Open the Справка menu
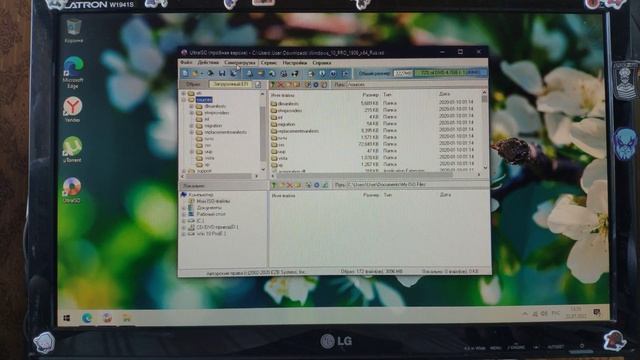The width and height of the screenshot is (640, 360). (x=322, y=63)
